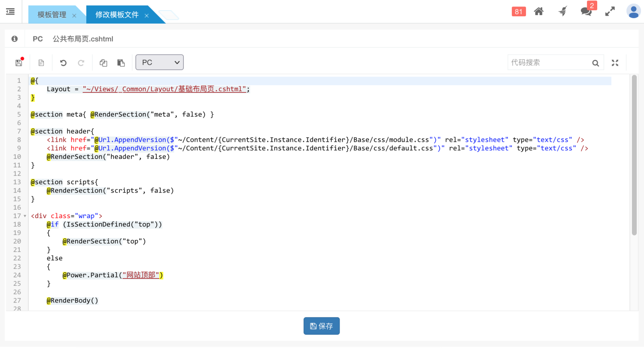644x348 pixels.
Task: Toggle the sidebar menu collapse icon
Action: 11,12
